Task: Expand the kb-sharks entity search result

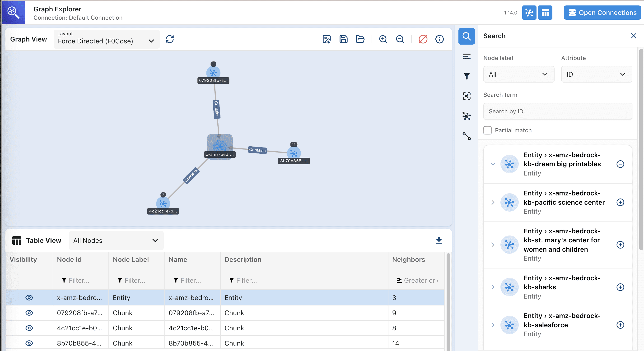Action: [x=493, y=287]
